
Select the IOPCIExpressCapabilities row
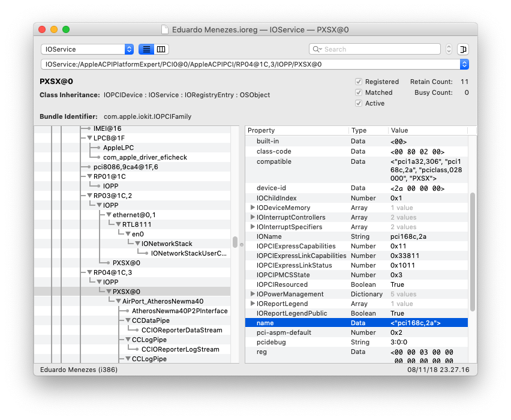coord(356,246)
